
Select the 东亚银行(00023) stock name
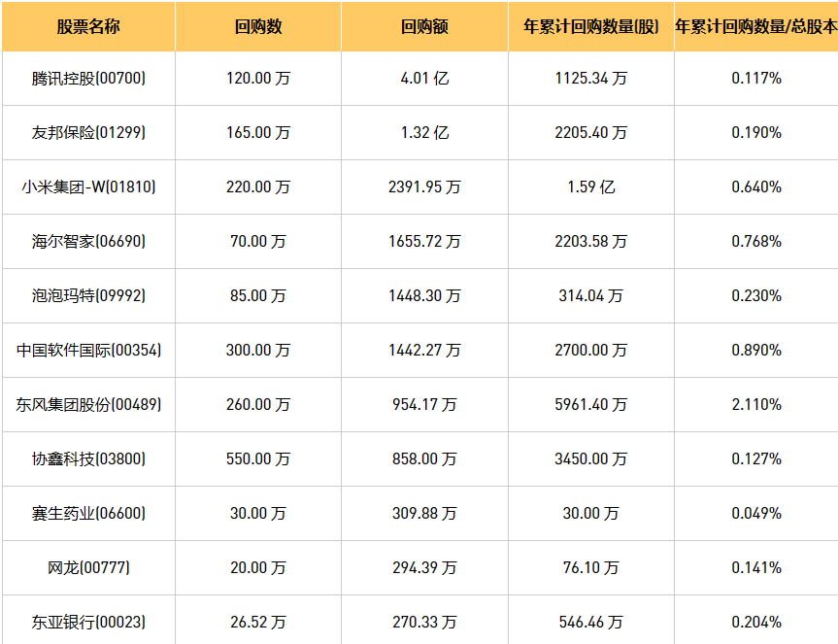(88, 623)
